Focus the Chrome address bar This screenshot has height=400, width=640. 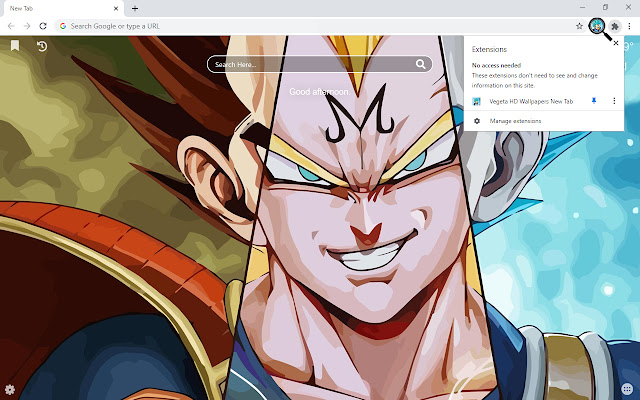pyautogui.click(x=320, y=26)
